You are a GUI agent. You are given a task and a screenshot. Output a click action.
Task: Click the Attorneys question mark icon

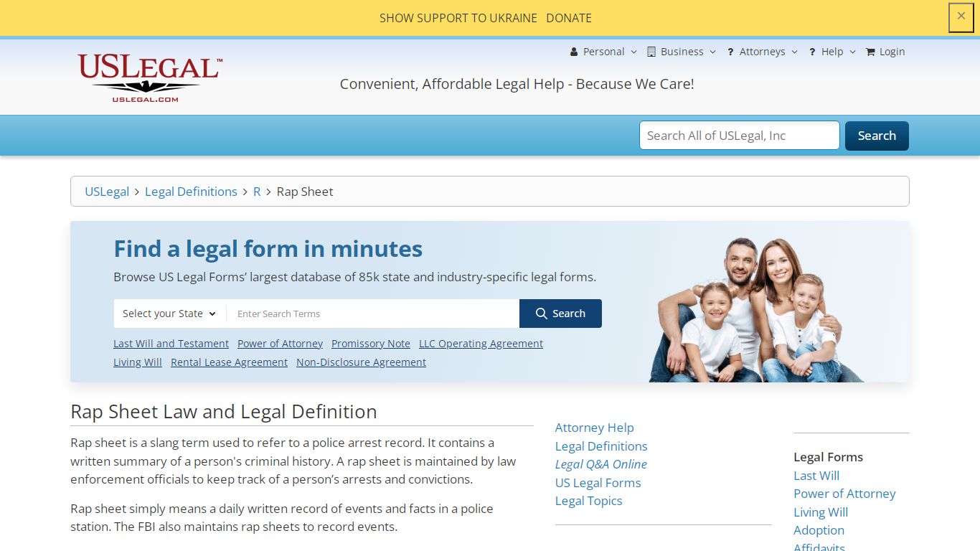pyautogui.click(x=730, y=52)
